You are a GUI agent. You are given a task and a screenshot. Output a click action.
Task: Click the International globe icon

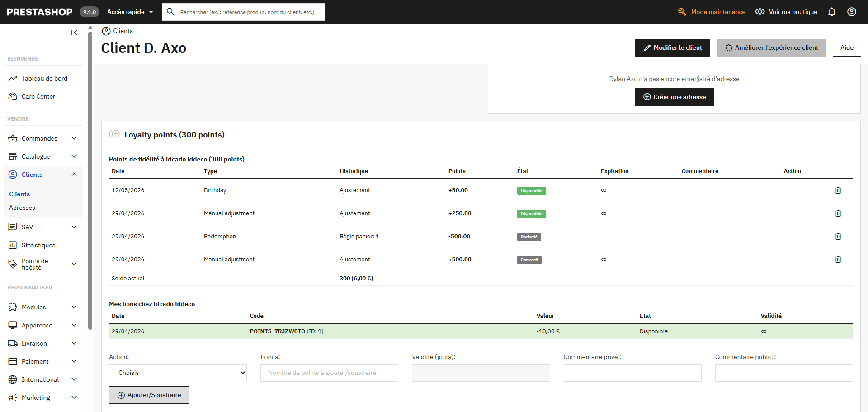13,379
